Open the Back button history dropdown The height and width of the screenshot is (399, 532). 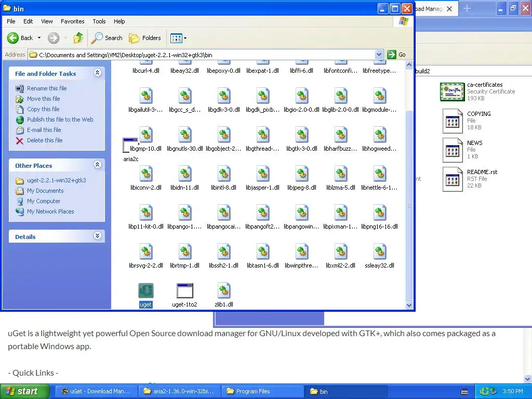[39, 38]
